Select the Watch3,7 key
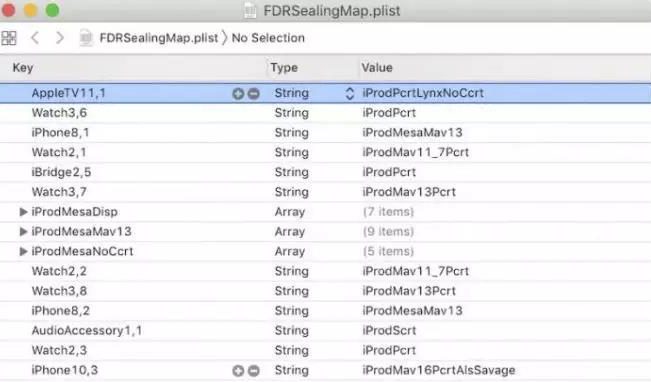Screen dimensions: 651x382 pyautogui.click(x=59, y=192)
